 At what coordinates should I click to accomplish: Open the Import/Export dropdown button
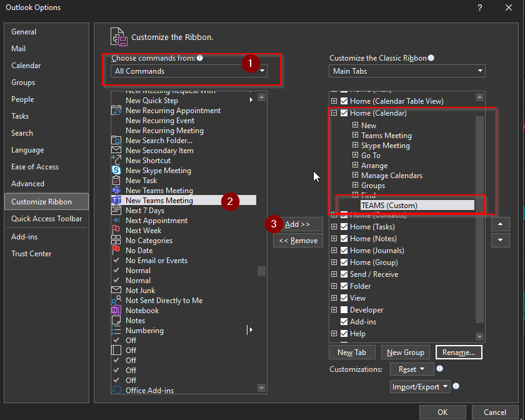tap(420, 386)
